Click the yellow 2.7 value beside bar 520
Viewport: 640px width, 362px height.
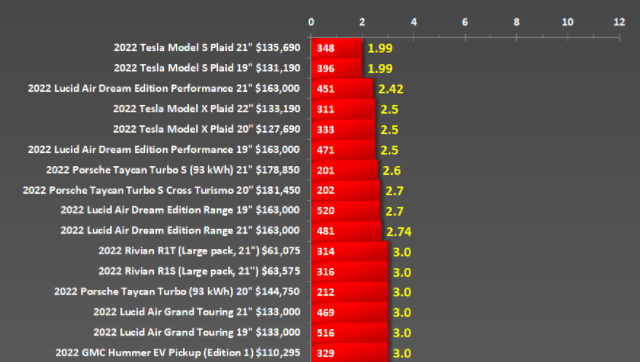pyautogui.click(x=394, y=212)
